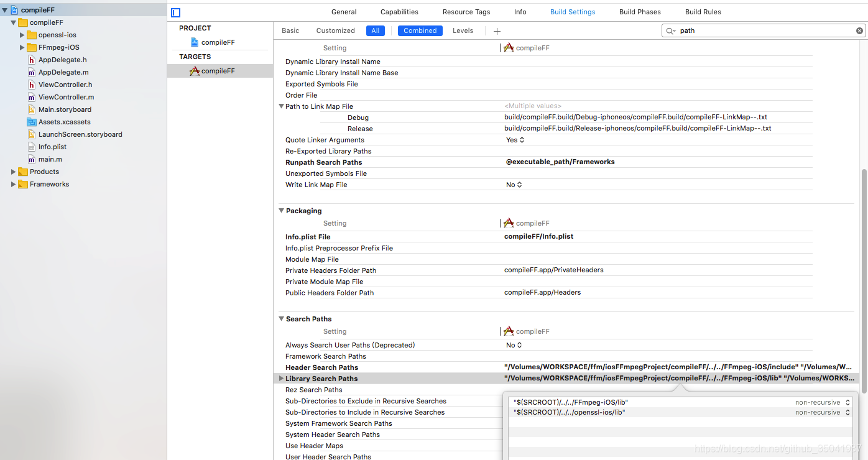Open the Build Rules tab
The height and width of the screenshot is (460, 868).
703,12
